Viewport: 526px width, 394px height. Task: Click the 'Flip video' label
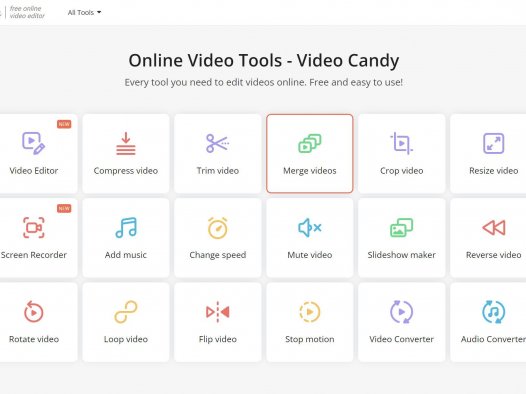click(x=217, y=339)
